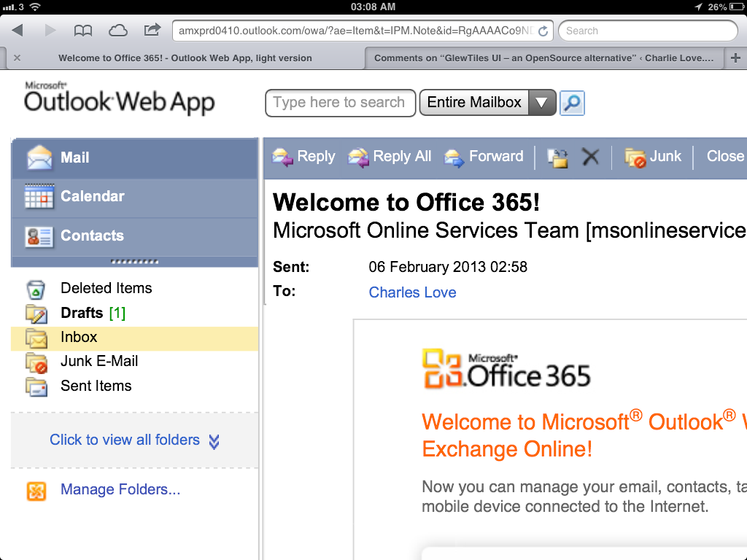Image resolution: width=747 pixels, height=560 pixels.
Task: Reload the page with the refresh icon
Action: (543, 31)
